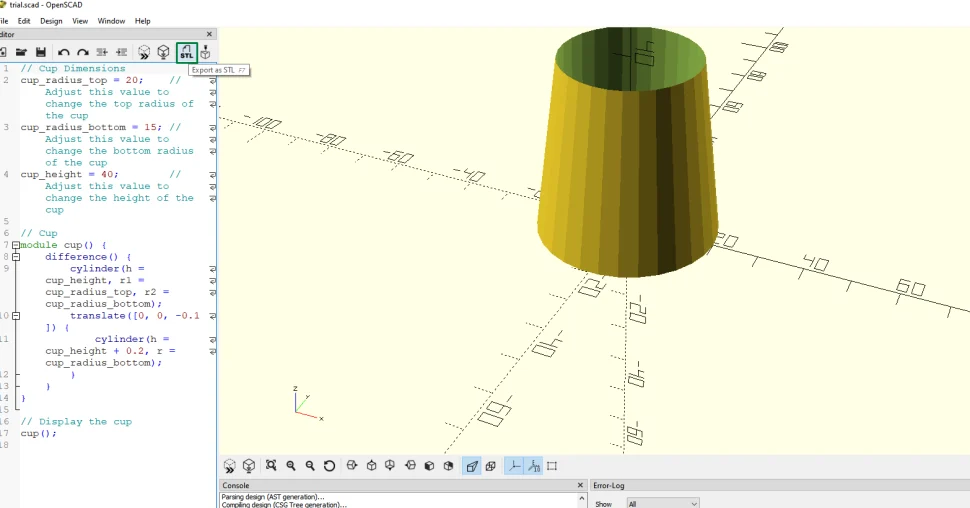The width and height of the screenshot is (970, 508).
Task: Open the Error-Log Show All dropdown
Action: [663, 504]
